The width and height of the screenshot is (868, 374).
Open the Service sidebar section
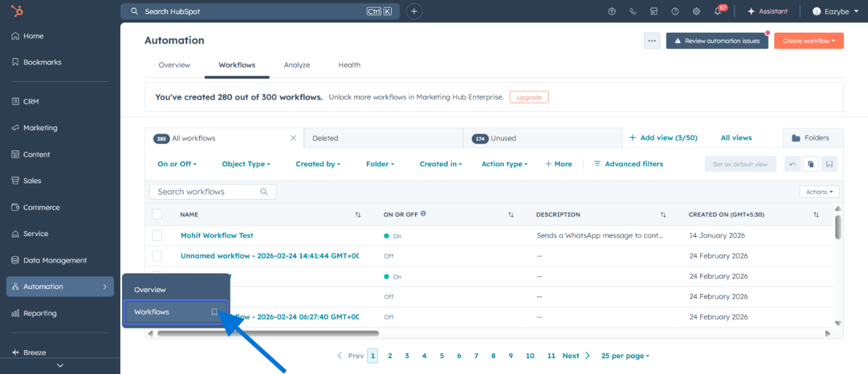(x=30, y=234)
